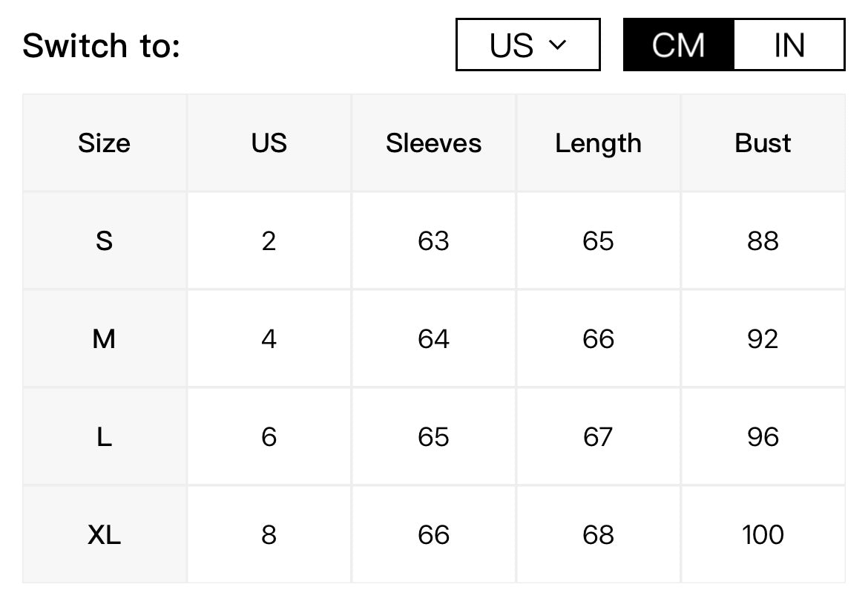The height and width of the screenshot is (590, 868).
Task: Click the L length value 67
Action: (599, 436)
